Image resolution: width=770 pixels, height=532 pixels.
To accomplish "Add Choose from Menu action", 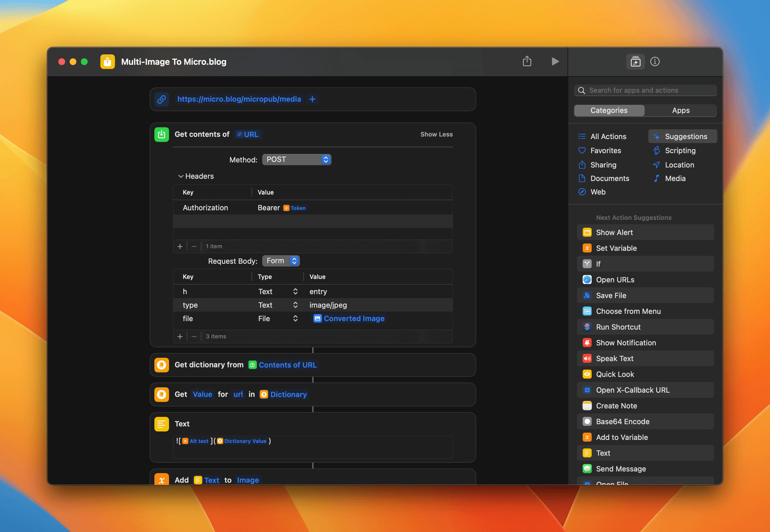I will [x=645, y=311].
